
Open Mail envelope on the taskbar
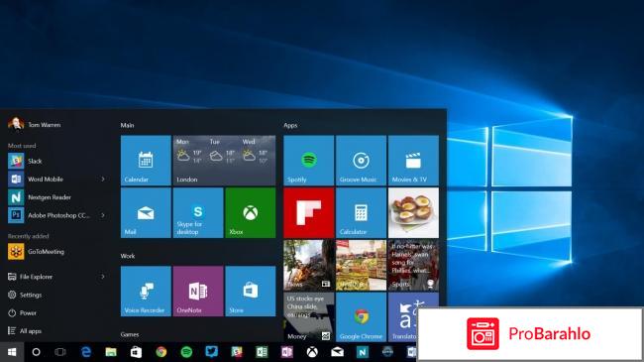pos(337,352)
